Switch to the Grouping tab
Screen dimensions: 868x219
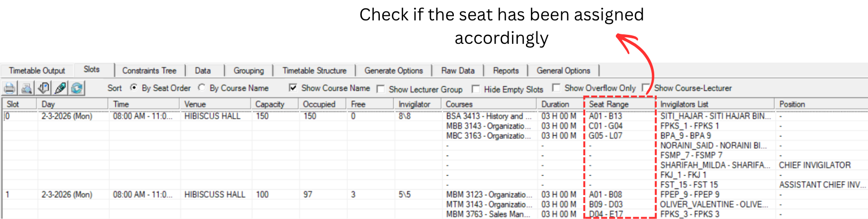(249, 71)
